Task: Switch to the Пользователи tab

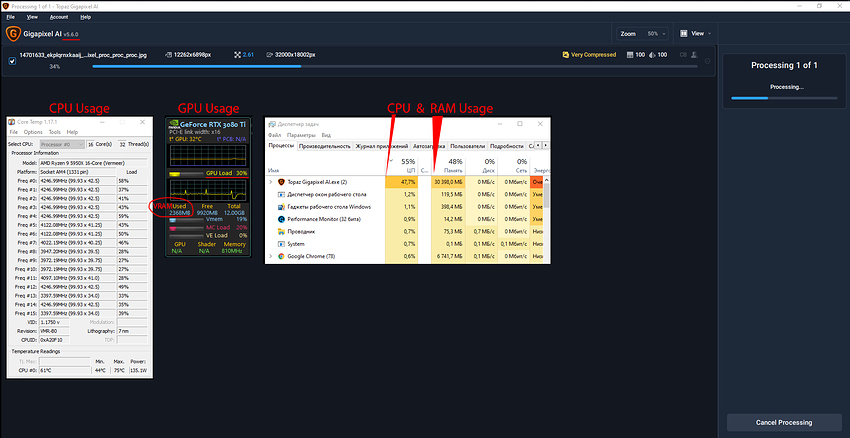Action: [x=467, y=146]
